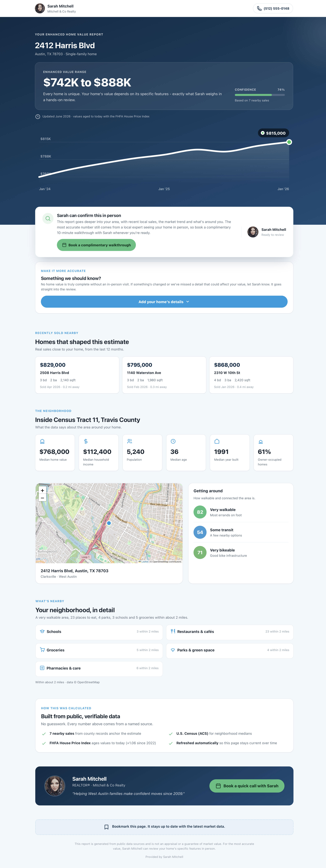The width and height of the screenshot is (326, 868).
Task: Click the confidence progress bar
Action: pos(260,95)
